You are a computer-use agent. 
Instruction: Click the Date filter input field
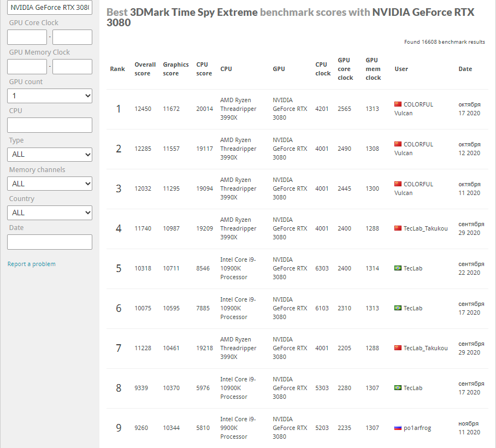(50, 242)
